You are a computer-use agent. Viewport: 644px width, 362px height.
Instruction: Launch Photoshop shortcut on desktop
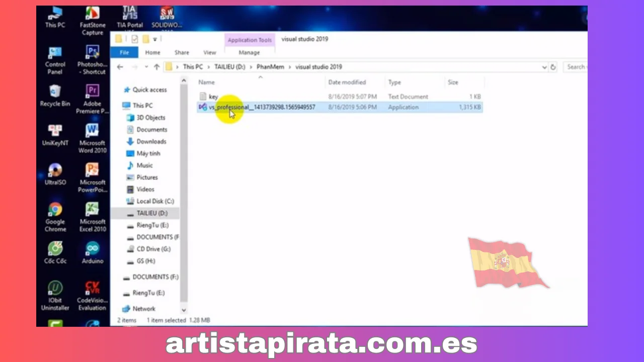93,61
